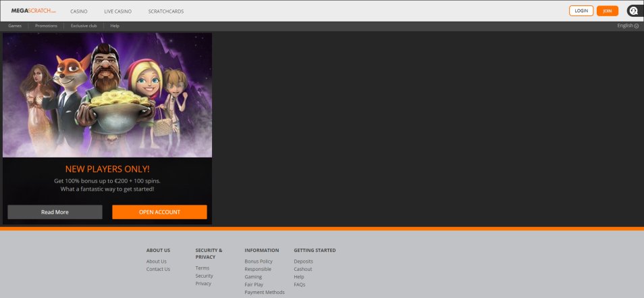
Task: Switch to the Promotions tab
Action: point(46,26)
